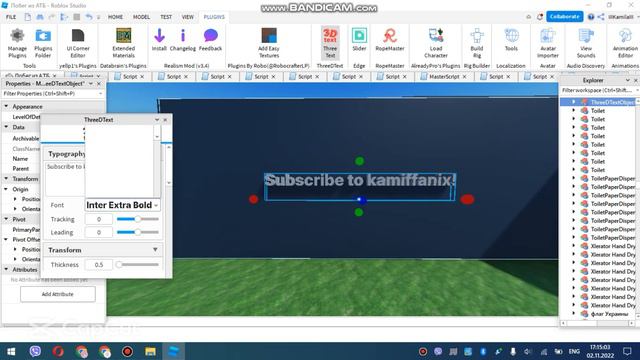Switch to the VIEW ribbon tab
Viewport: 640px width, 360px height.
[188, 17]
